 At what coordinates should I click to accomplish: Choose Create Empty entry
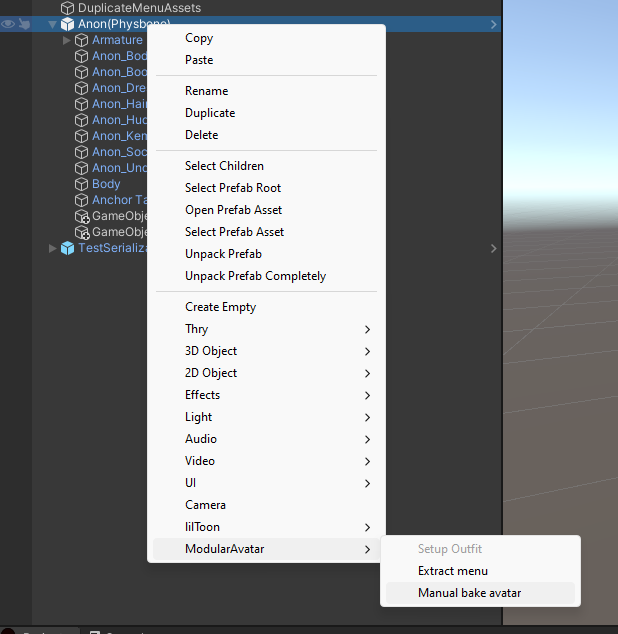[x=266, y=307]
